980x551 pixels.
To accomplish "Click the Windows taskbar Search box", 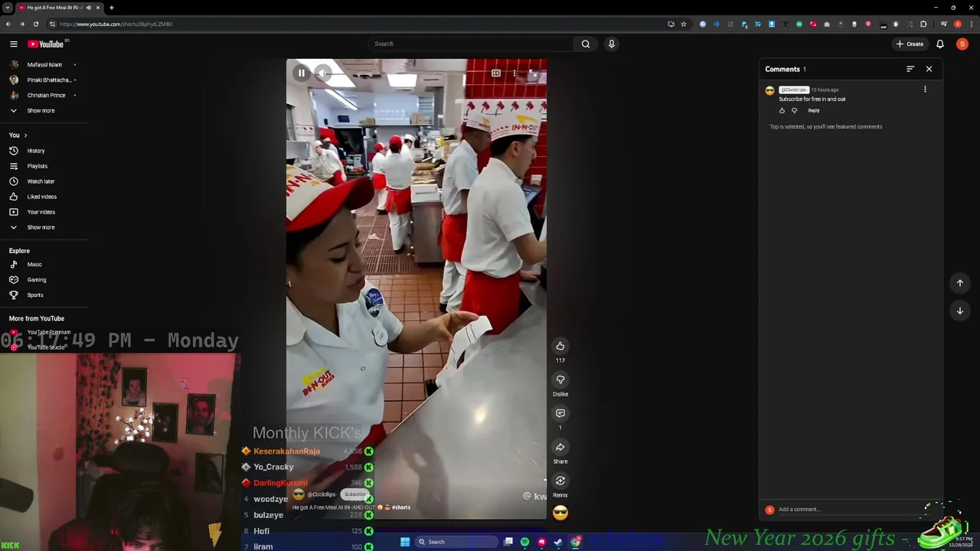I will [456, 542].
